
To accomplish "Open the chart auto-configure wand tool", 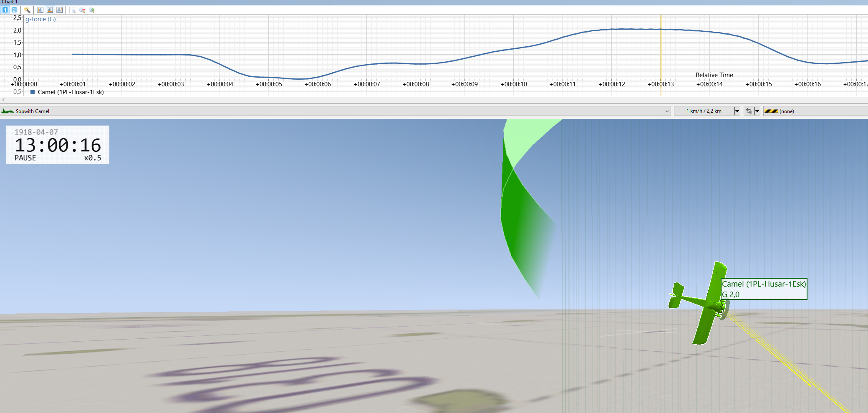I will coord(27,10).
